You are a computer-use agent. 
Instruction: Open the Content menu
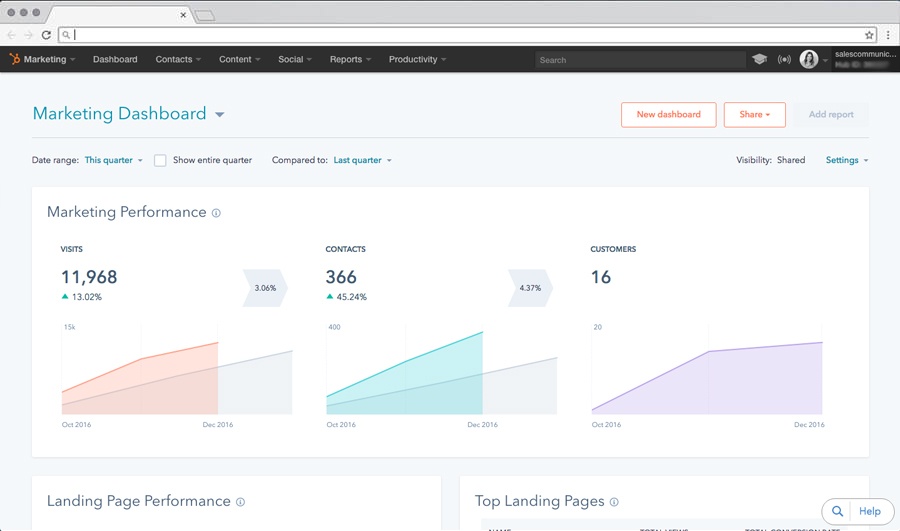(x=239, y=59)
